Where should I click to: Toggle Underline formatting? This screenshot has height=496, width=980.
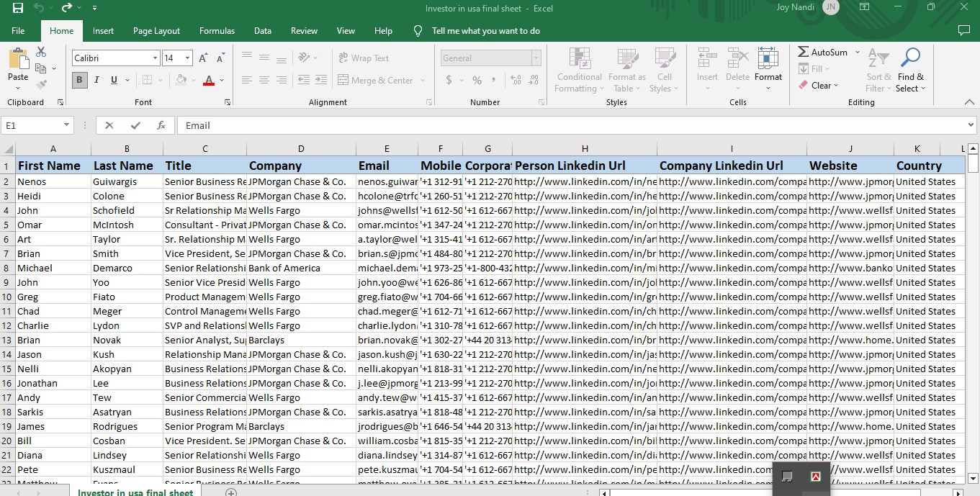[x=112, y=80]
